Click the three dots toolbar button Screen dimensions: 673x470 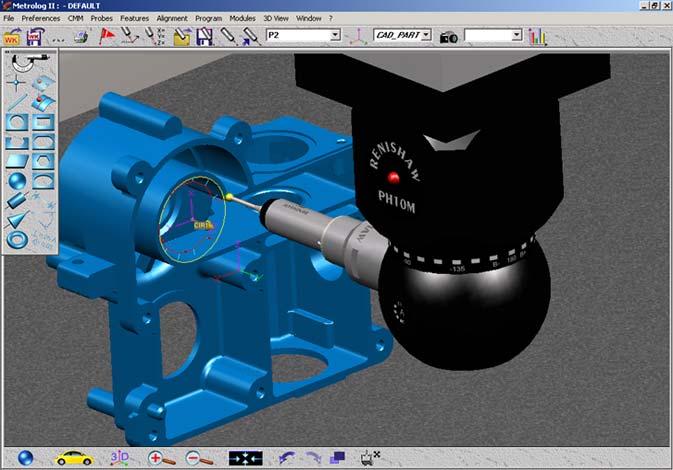pyautogui.click(x=58, y=39)
